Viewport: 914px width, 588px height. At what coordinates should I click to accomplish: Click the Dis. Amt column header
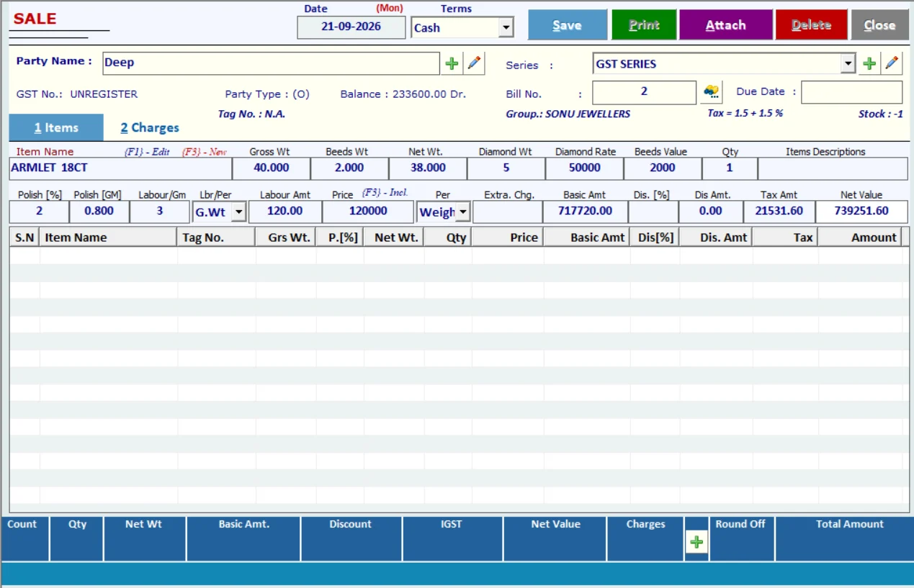coord(716,238)
